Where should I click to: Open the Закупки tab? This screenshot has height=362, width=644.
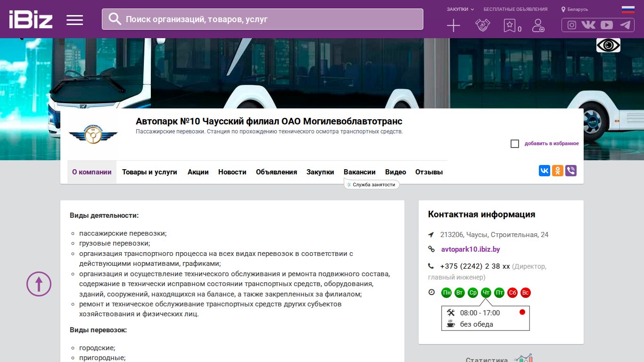point(320,172)
